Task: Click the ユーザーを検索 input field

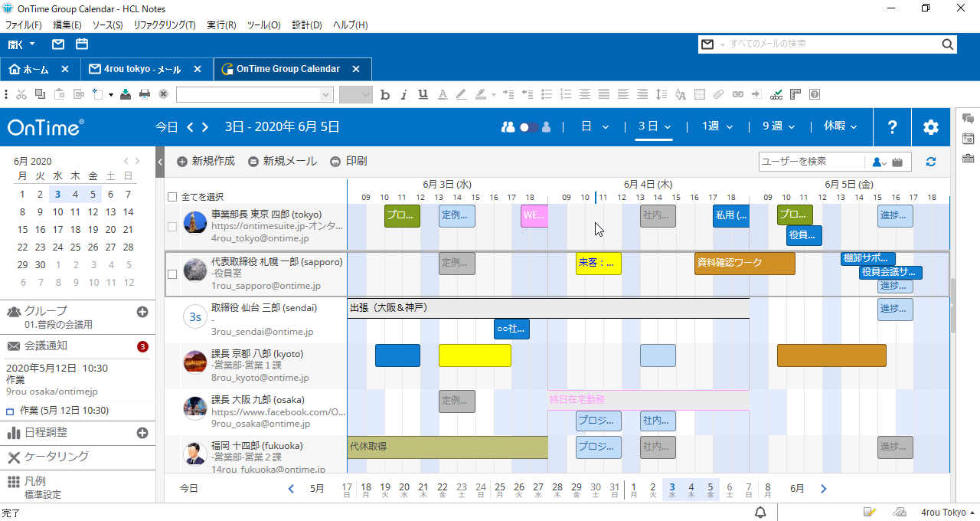Action: [812, 162]
